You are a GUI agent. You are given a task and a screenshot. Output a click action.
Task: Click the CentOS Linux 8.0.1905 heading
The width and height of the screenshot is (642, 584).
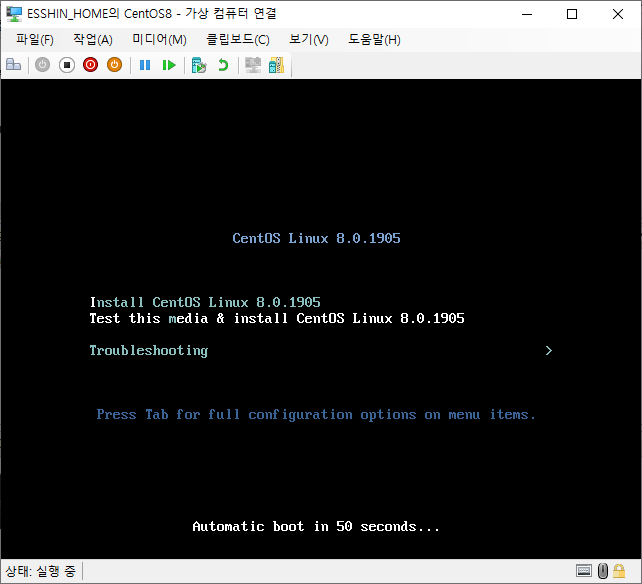point(316,238)
